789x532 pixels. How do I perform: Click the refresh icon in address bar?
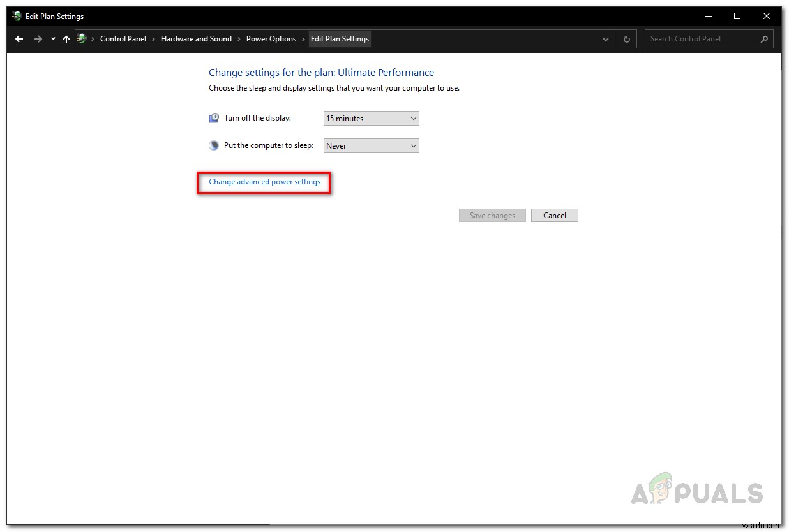coord(626,39)
